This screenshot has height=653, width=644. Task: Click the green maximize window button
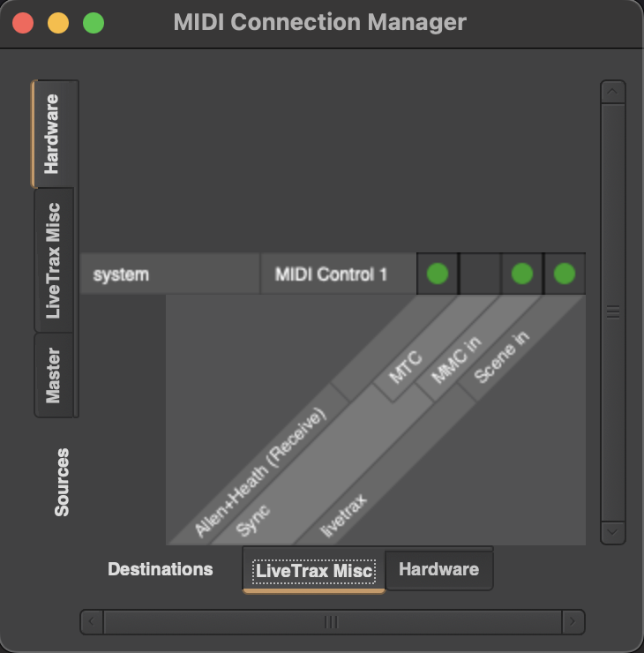coord(94,23)
